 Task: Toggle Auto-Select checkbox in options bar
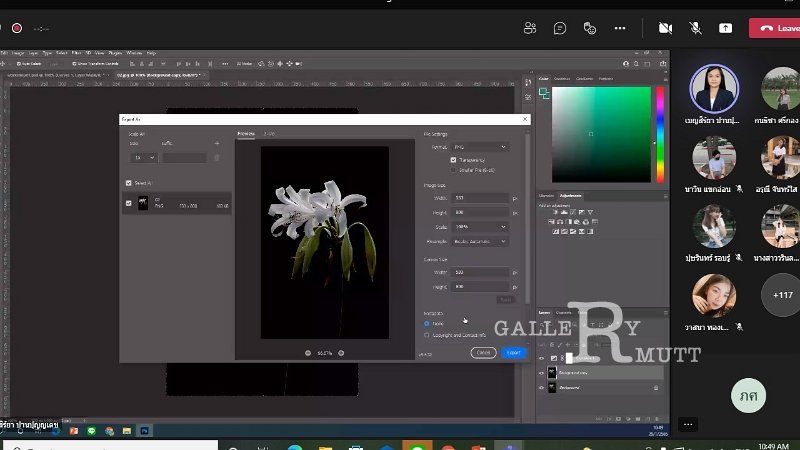19,64
